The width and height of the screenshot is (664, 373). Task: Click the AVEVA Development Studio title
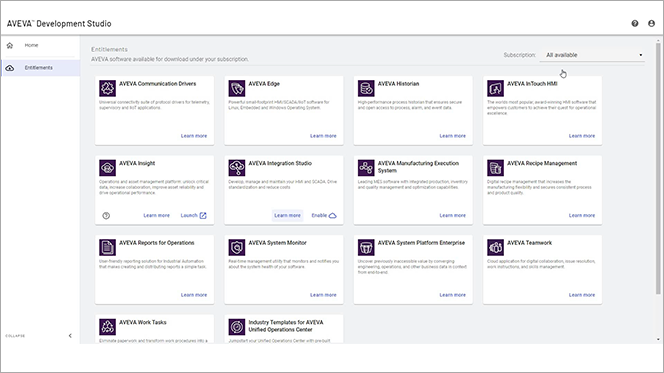pos(59,24)
